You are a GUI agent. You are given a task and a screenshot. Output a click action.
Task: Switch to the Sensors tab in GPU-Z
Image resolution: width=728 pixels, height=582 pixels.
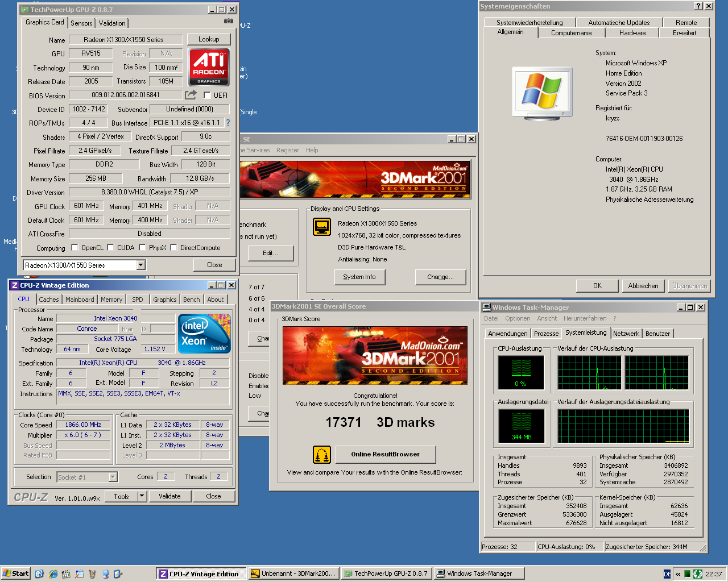click(x=81, y=23)
